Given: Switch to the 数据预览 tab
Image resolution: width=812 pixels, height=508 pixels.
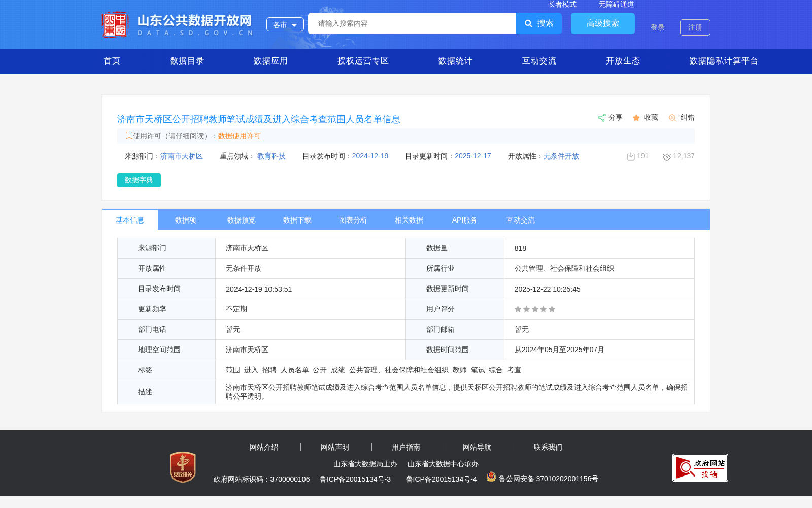Looking at the screenshot, I should click(242, 220).
